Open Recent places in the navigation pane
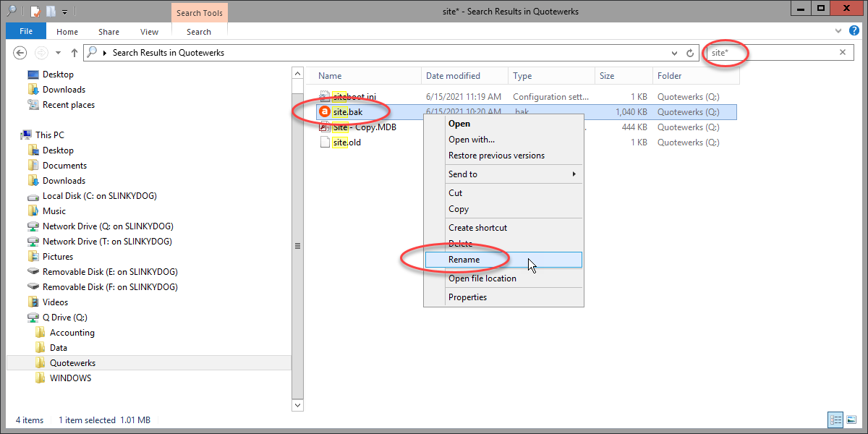 (69, 105)
